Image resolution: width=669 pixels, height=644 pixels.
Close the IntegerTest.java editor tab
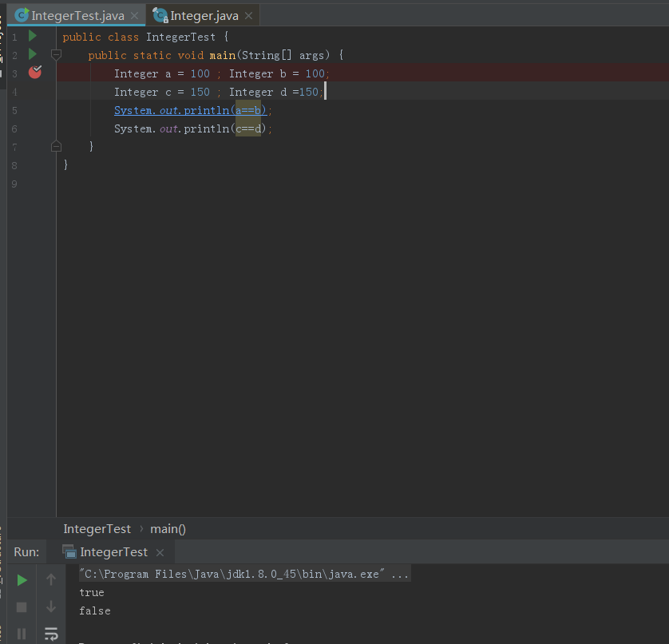(x=134, y=16)
